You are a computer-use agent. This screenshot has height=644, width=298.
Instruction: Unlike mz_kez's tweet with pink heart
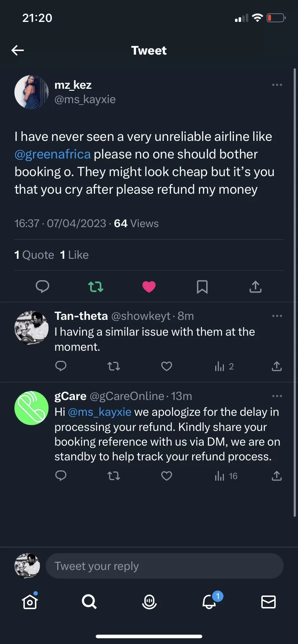pos(149,286)
